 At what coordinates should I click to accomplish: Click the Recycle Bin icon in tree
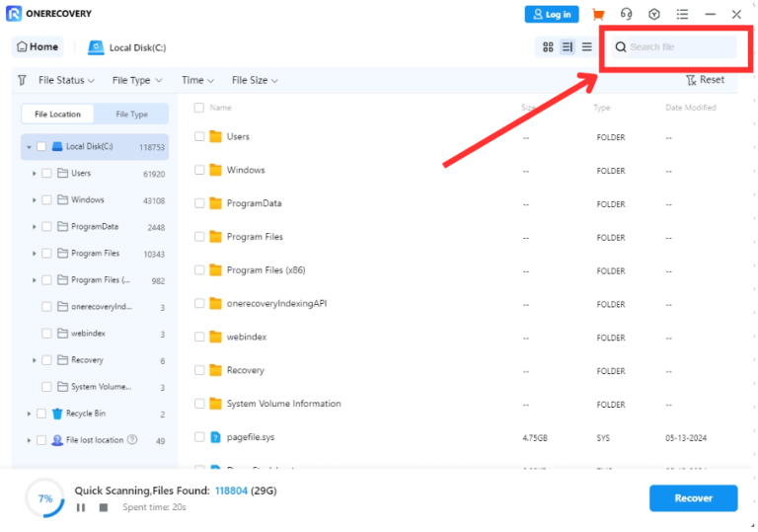pos(57,414)
